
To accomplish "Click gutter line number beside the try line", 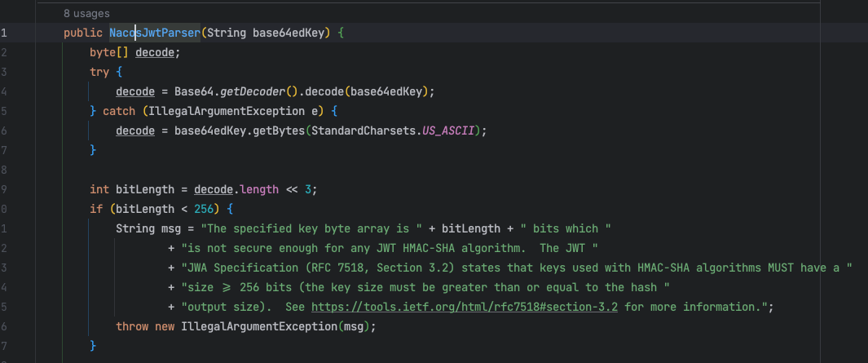I will pyautogui.click(x=4, y=72).
